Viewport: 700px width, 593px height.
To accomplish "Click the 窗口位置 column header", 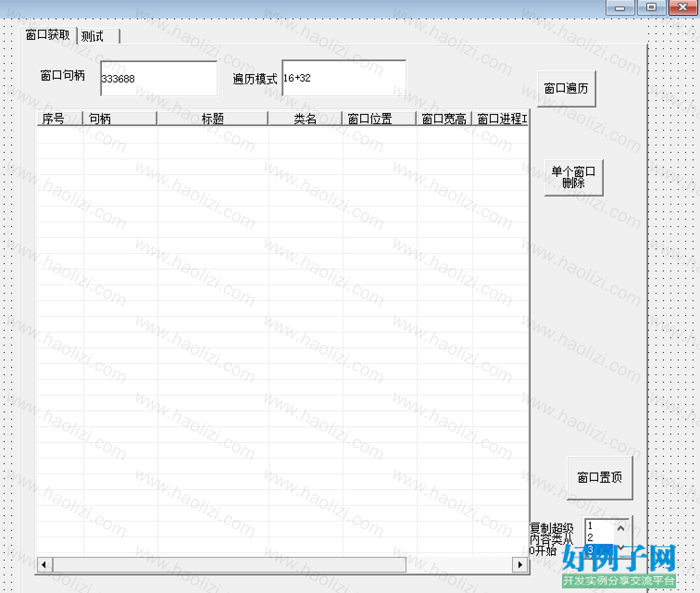I will [x=379, y=119].
